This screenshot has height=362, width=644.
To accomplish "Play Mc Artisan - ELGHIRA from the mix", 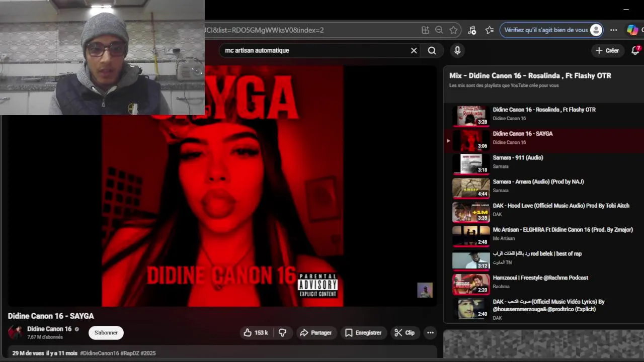I will tap(543, 236).
